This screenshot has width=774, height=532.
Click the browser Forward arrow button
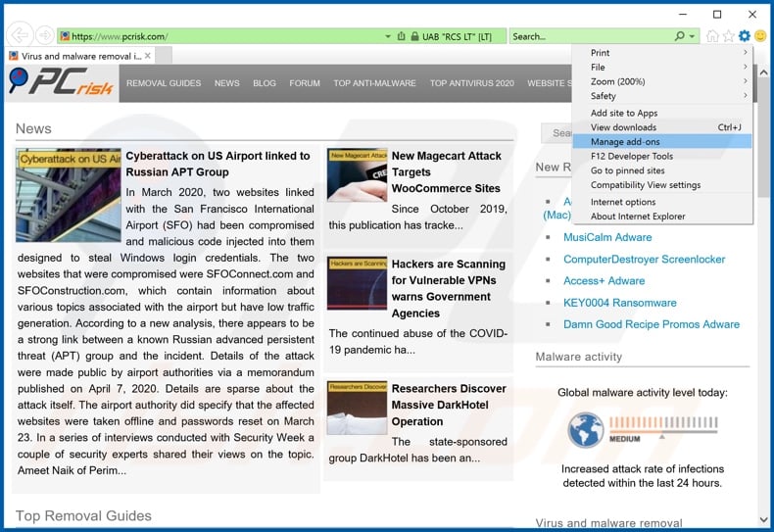(x=45, y=35)
